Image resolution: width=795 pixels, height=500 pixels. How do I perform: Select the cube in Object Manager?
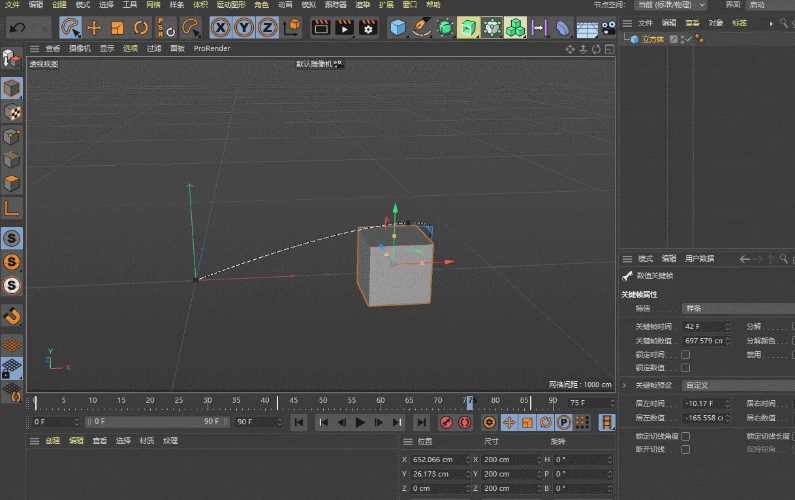tap(652, 39)
